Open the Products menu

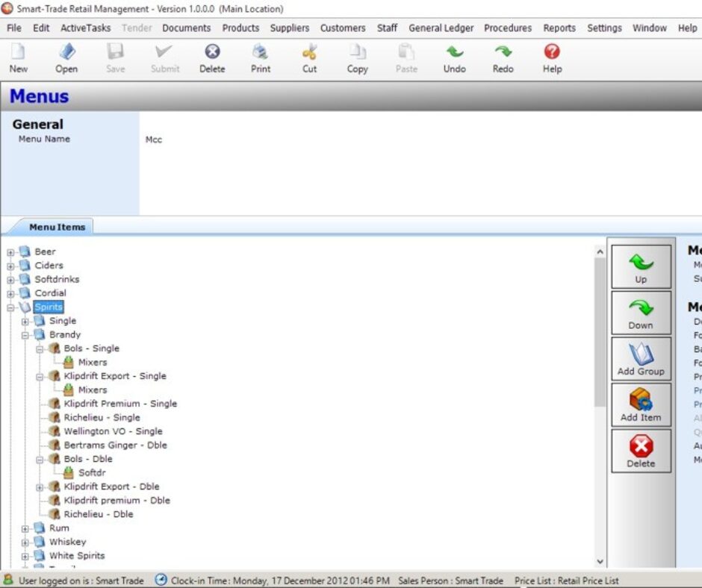coord(240,28)
